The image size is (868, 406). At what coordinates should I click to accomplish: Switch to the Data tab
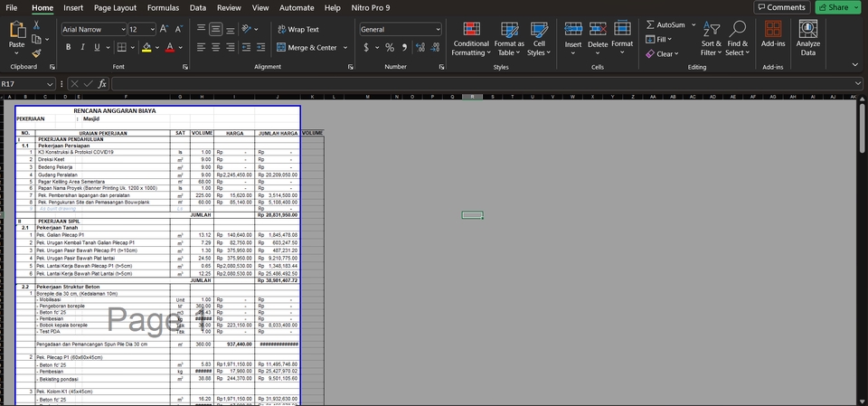click(x=198, y=8)
